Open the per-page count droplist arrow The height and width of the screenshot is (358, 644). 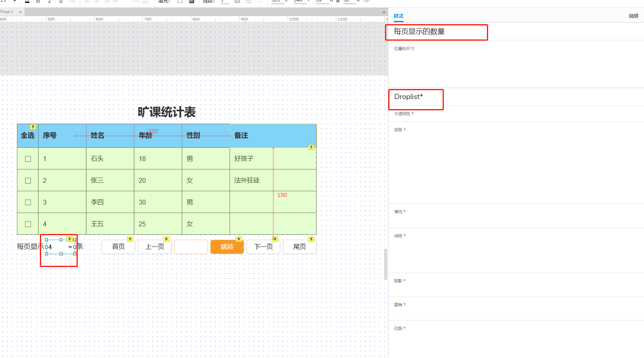70,247
